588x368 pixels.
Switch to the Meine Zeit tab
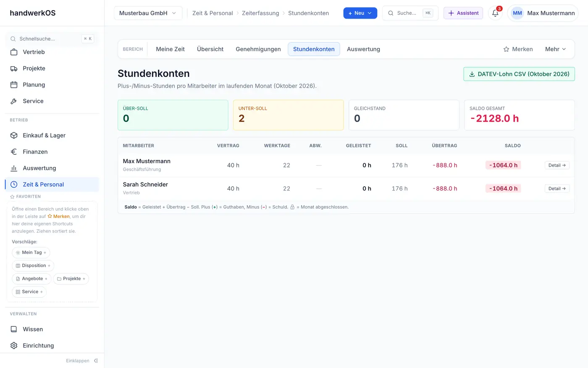tap(170, 49)
